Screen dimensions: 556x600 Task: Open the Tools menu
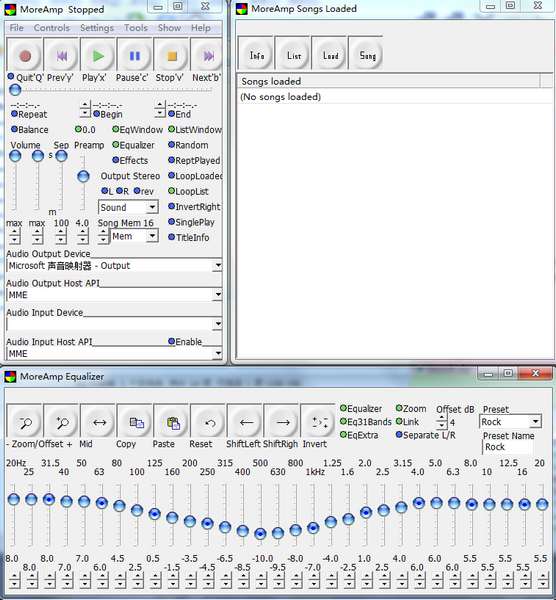point(135,28)
